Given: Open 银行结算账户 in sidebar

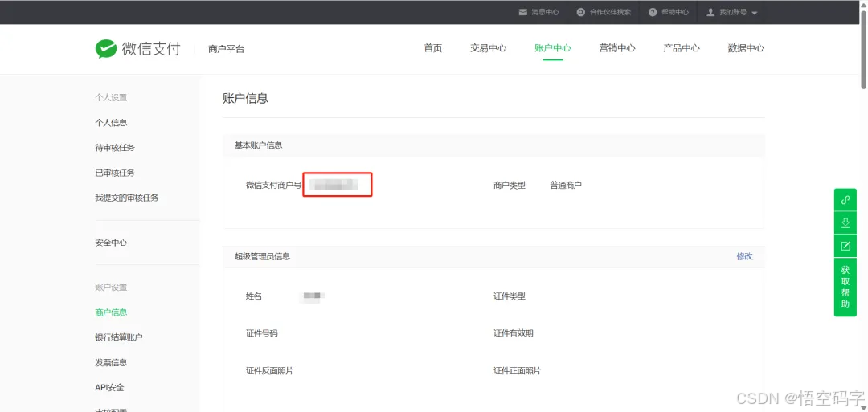Looking at the screenshot, I should click(x=118, y=337).
